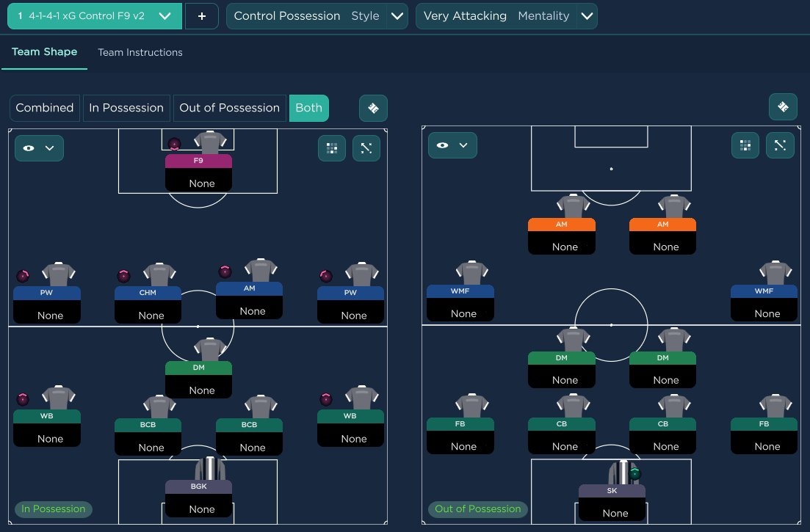Open grid view icon on In Possession pitch
Screen dimensions: 810x532
[332, 148]
